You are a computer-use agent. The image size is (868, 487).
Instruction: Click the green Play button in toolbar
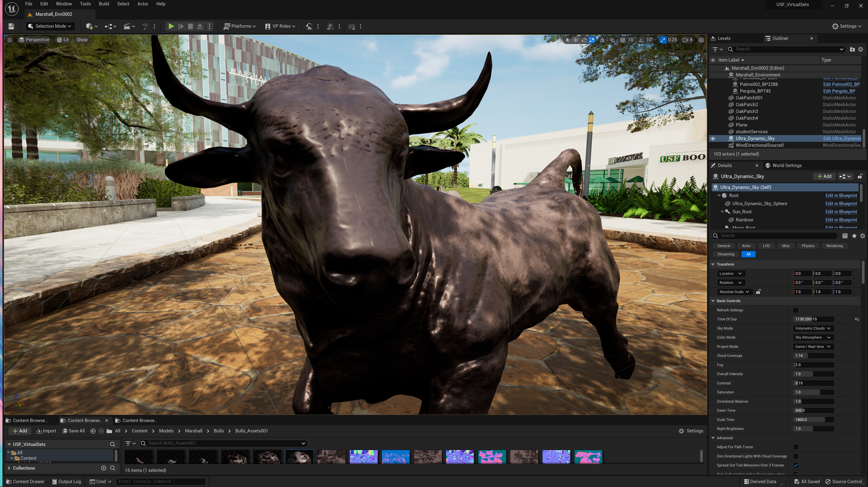tap(171, 26)
